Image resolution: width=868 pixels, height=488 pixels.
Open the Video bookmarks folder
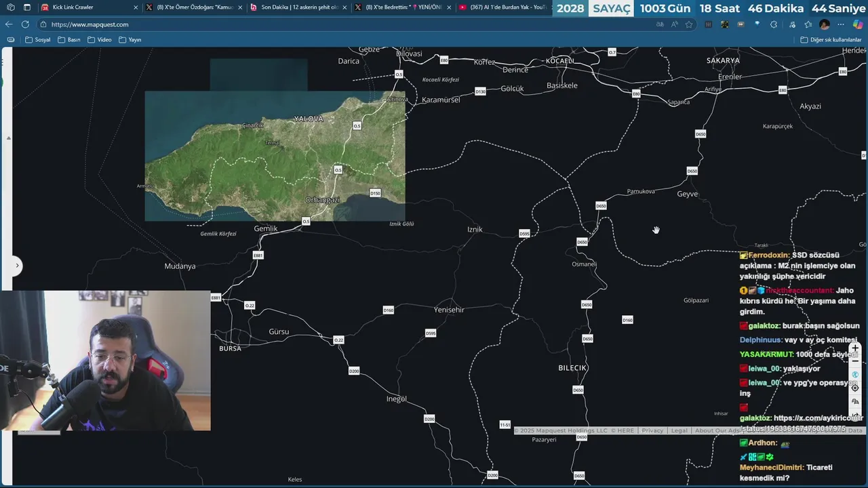[100, 40]
